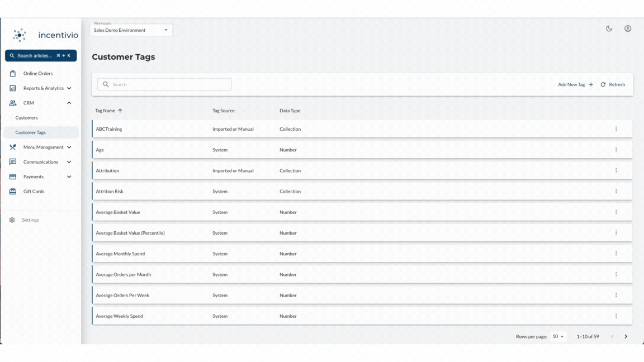Open Menu Management via its utensils icon
The height and width of the screenshot is (362, 644).
click(12, 147)
